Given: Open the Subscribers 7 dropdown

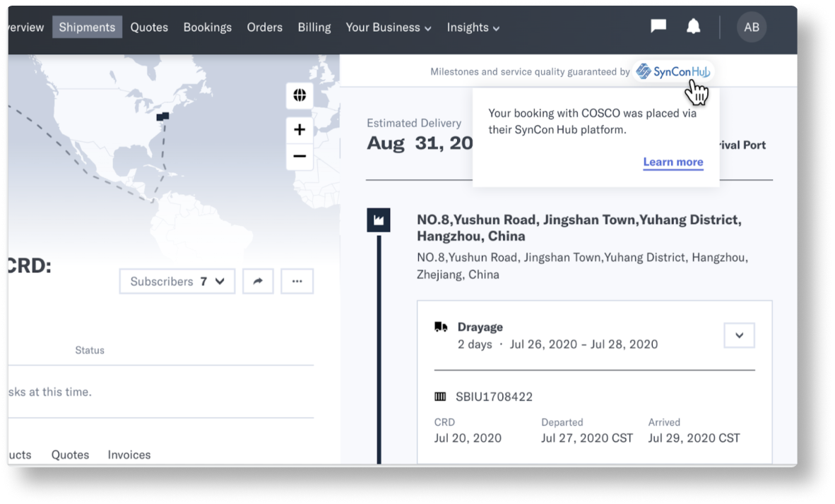Looking at the screenshot, I should [177, 281].
